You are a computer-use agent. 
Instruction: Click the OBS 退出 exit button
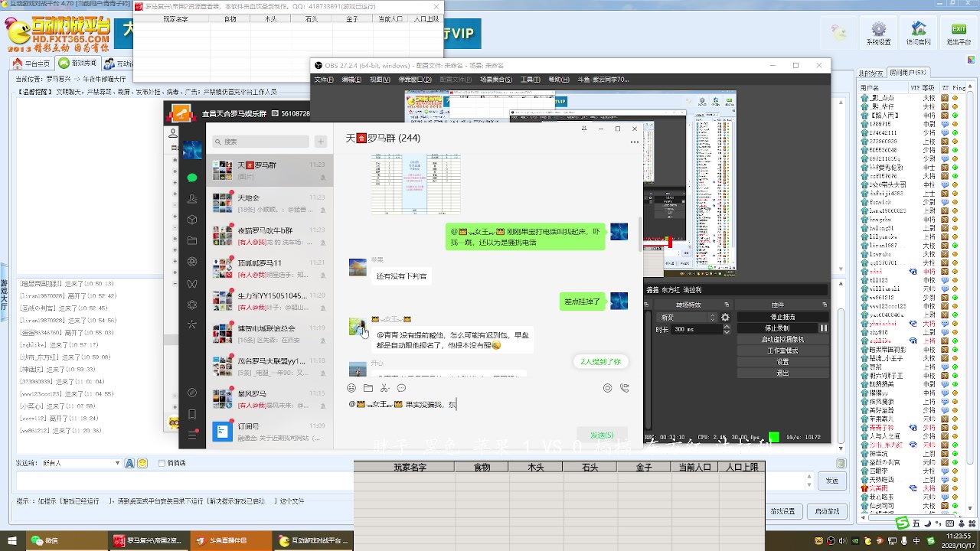click(x=782, y=373)
